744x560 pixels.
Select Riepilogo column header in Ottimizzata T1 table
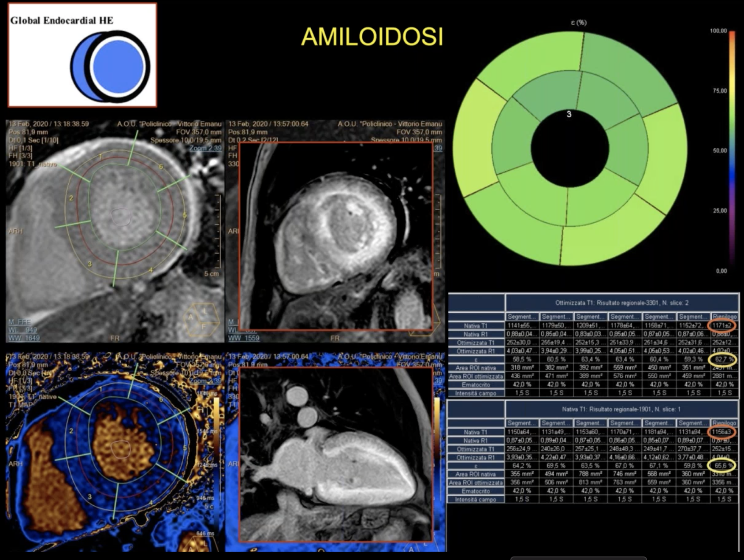point(724,317)
